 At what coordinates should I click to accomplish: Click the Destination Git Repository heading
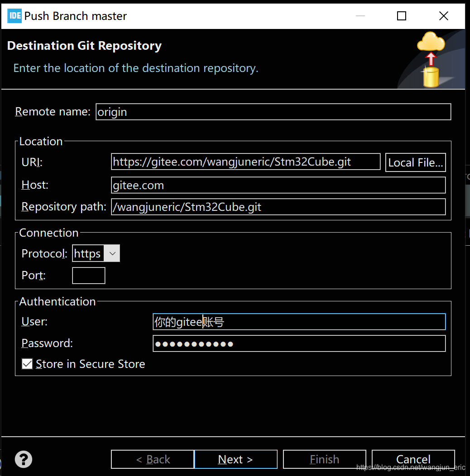(x=84, y=46)
